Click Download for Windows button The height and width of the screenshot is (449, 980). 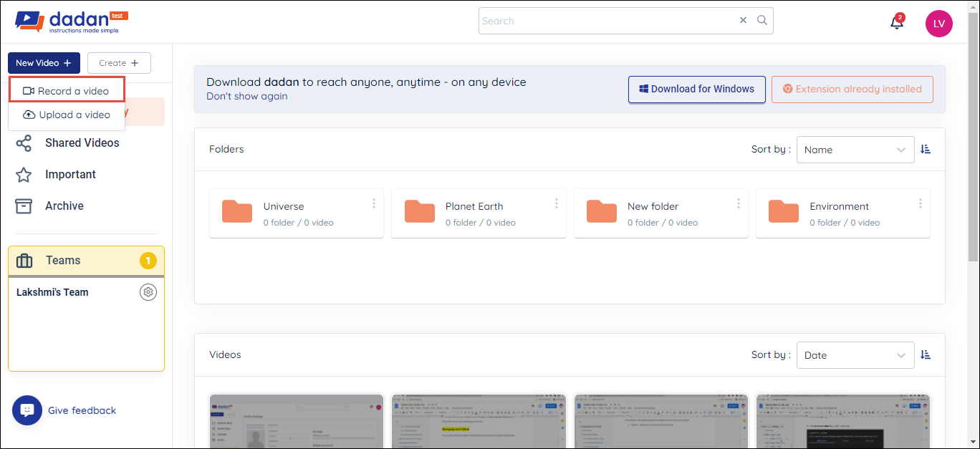click(697, 90)
